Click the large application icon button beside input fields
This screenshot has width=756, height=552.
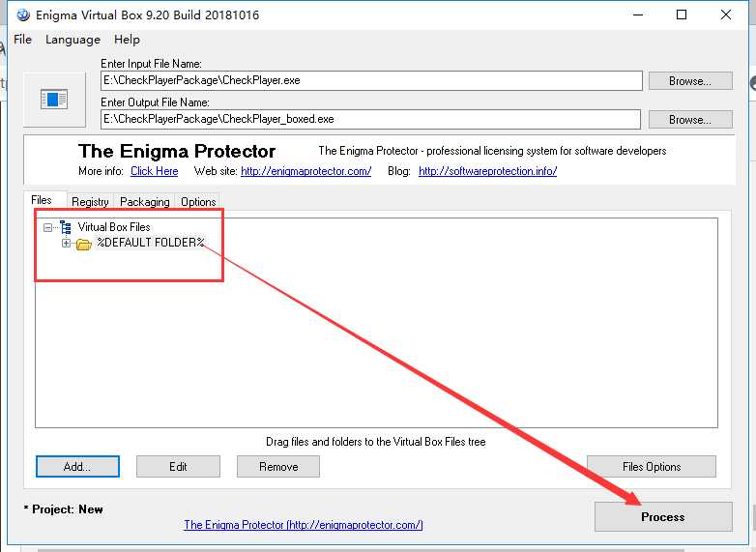click(x=54, y=100)
